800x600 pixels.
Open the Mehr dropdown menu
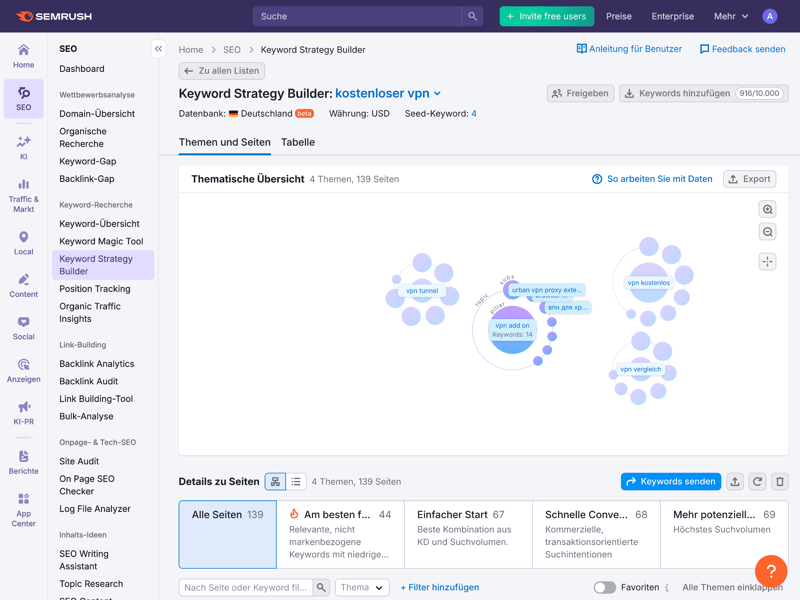point(731,16)
